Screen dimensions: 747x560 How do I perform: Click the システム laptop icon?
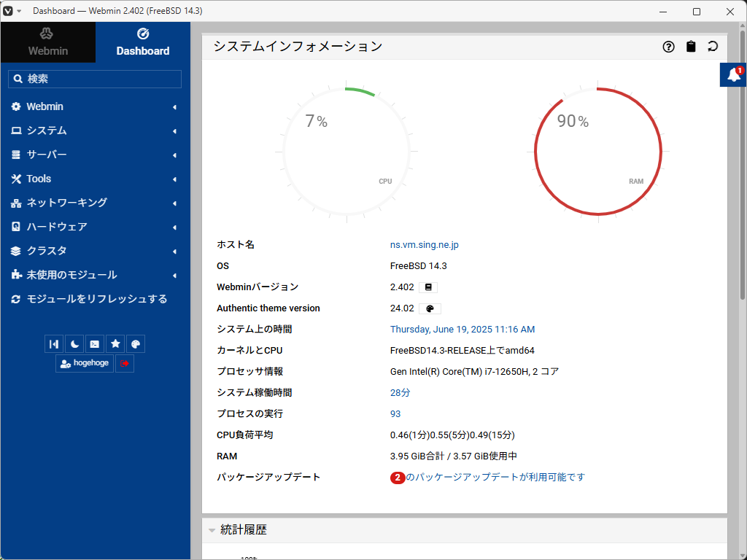16,131
